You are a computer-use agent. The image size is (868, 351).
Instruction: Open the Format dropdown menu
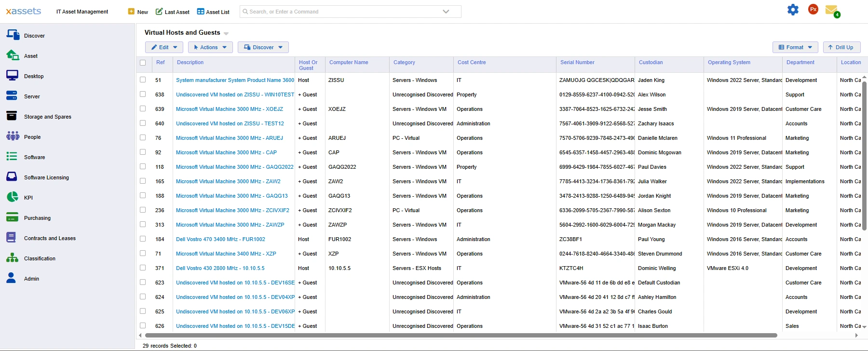[x=795, y=47]
